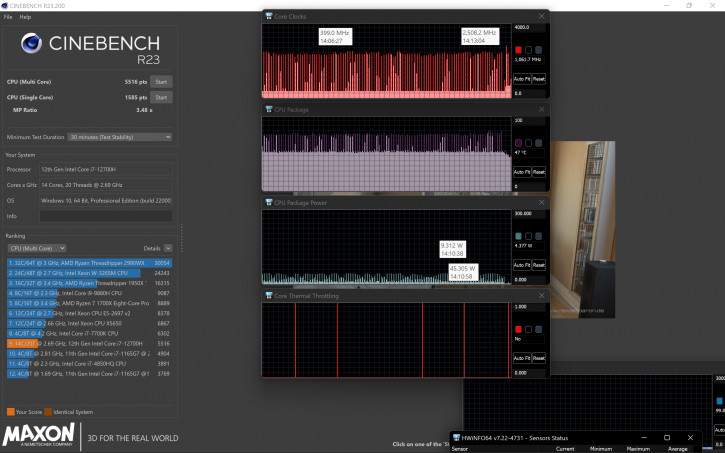The height and width of the screenshot is (453, 725).
Task: Select the Processor field showing i7-12700H
Action: coord(106,169)
